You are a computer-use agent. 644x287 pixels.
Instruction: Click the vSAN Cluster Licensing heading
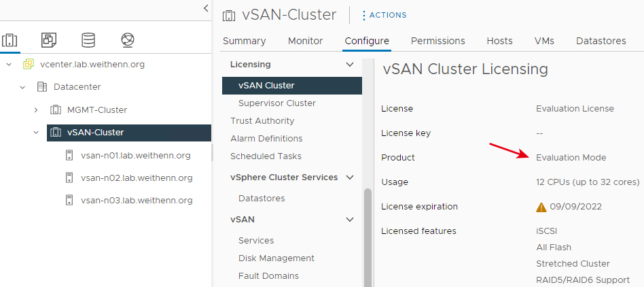coord(465,69)
